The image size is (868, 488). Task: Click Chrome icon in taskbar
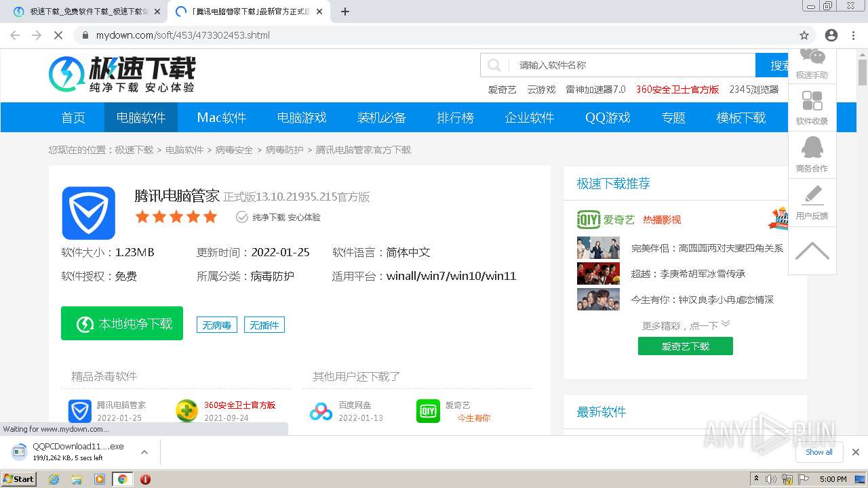click(122, 479)
